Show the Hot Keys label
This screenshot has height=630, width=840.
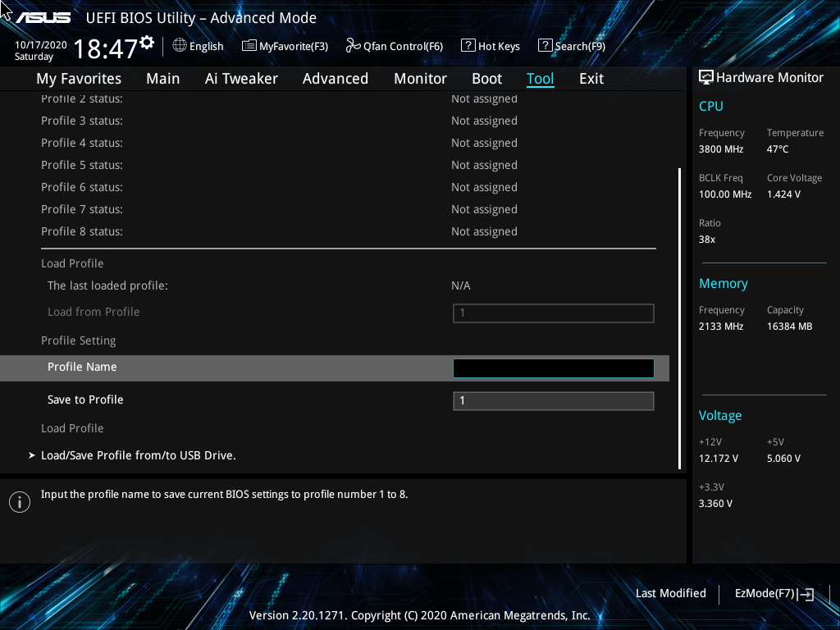499,46
